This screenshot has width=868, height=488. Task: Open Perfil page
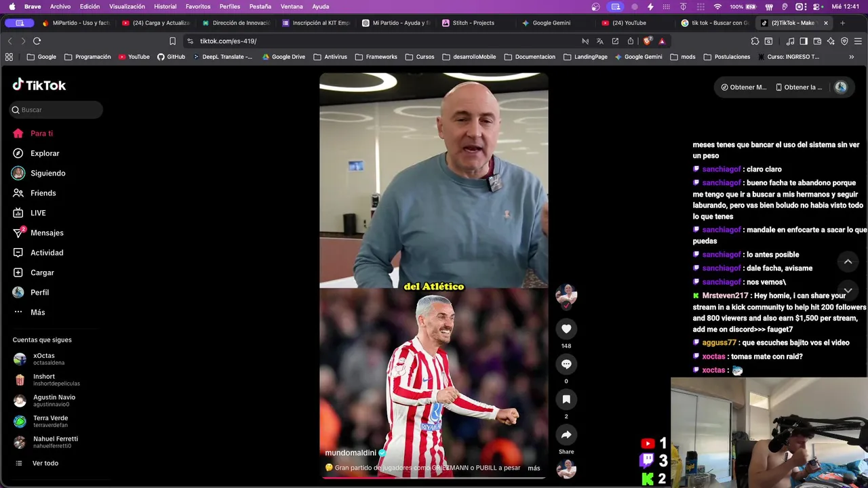(39, 292)
